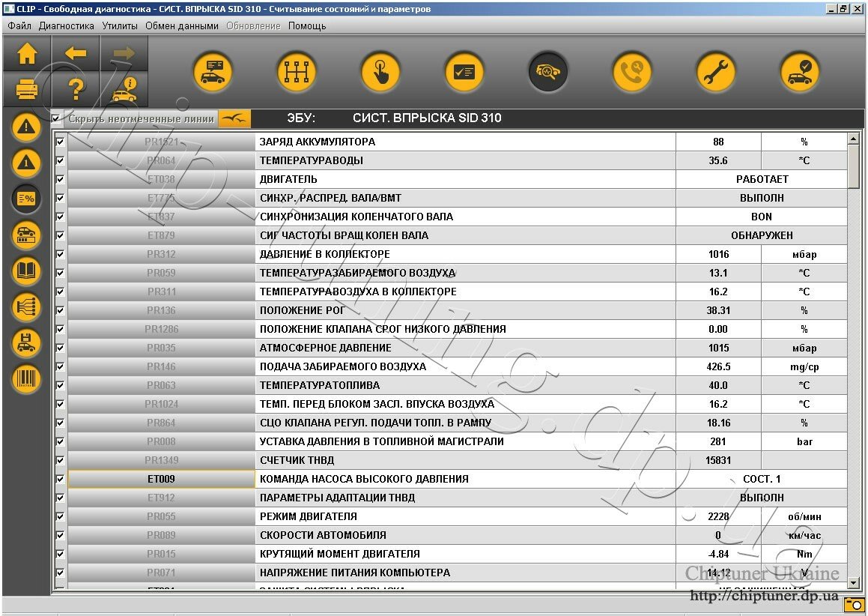Select the percent parameters sidebar icon
Image resolution: width=868 pixels, height=616 pixels.
pos(26,199)
